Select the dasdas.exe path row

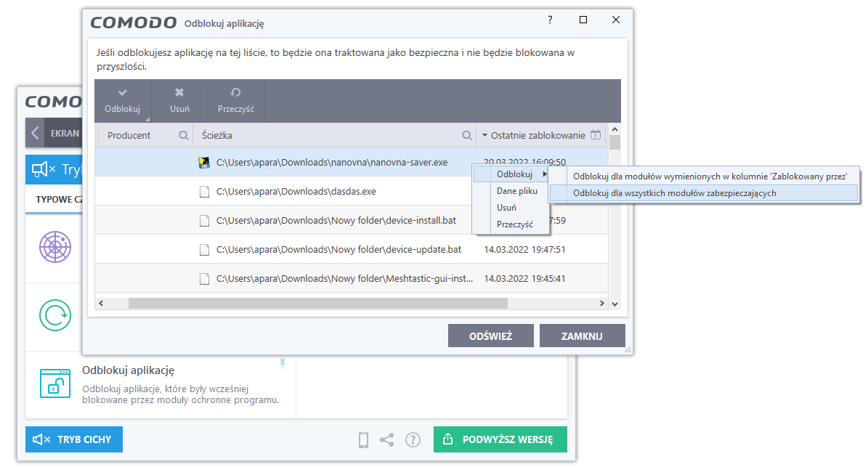pos(296,192)
